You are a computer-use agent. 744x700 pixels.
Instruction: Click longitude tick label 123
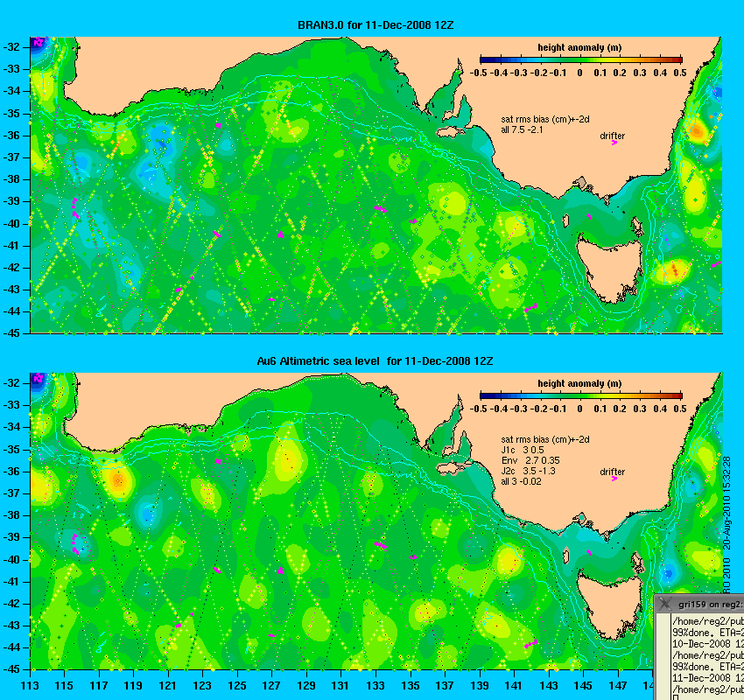202,686
